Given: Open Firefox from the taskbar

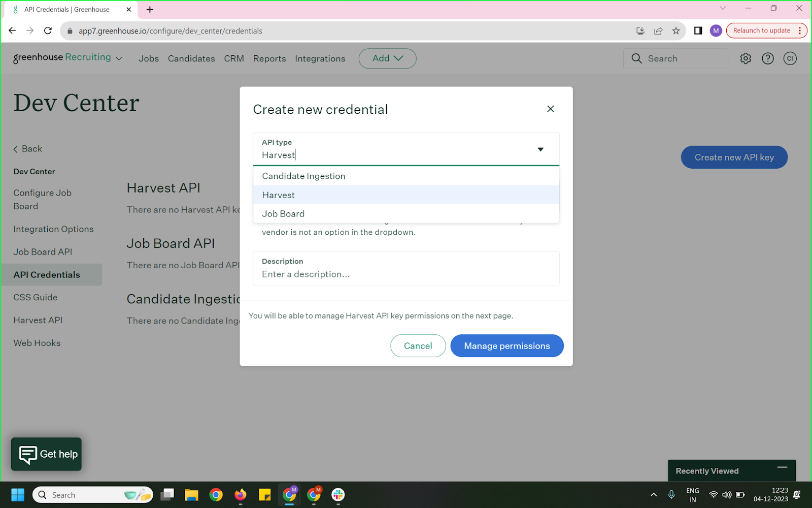Looking at the screenshot, I should [x=240, y=495].
